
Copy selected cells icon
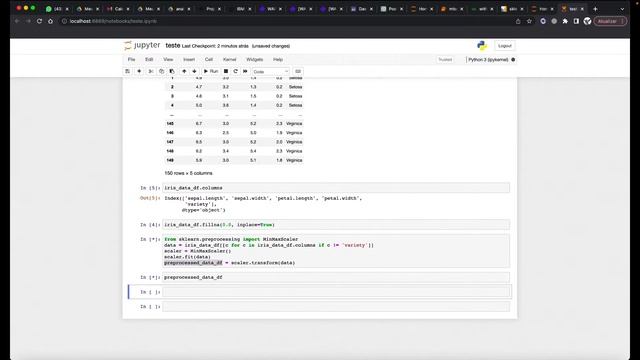(x=161, y=71)
